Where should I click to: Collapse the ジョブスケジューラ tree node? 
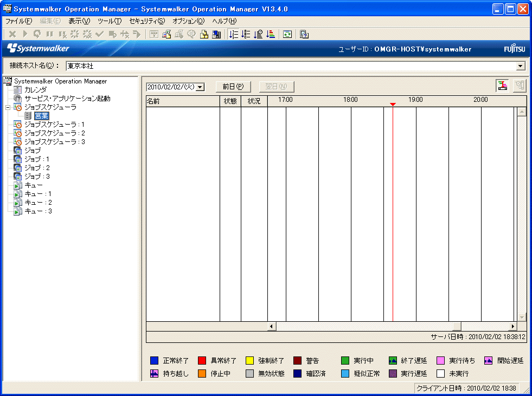pos(8,107)
